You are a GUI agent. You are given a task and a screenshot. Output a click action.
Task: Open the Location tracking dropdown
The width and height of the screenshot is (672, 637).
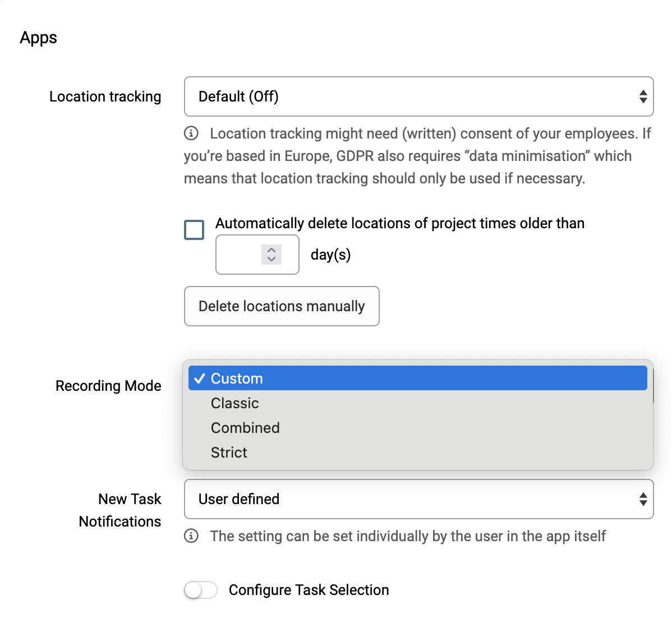418,96
